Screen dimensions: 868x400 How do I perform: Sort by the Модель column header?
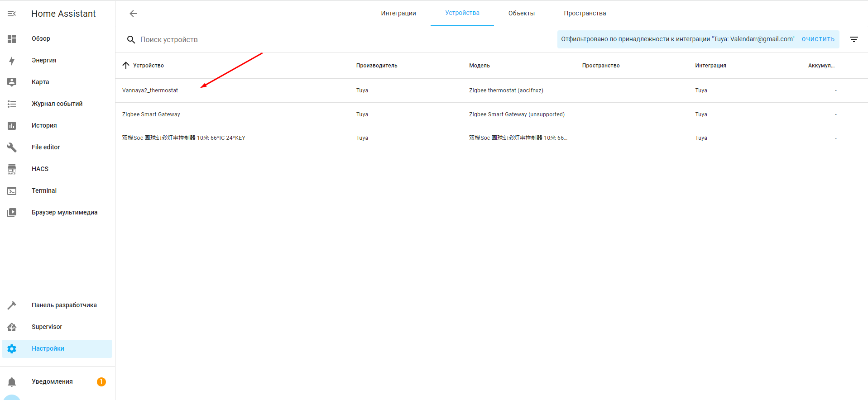(x=480, y=66)
